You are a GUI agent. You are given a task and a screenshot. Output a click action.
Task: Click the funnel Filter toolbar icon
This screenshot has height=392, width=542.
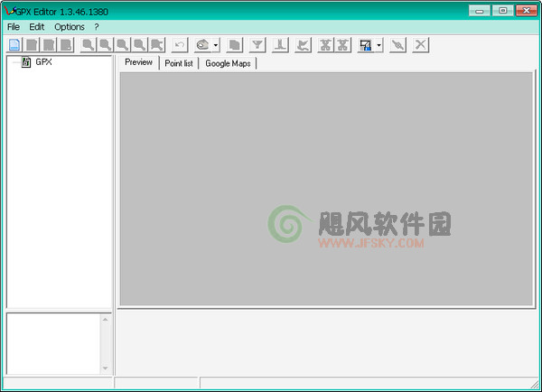(257, 45)
